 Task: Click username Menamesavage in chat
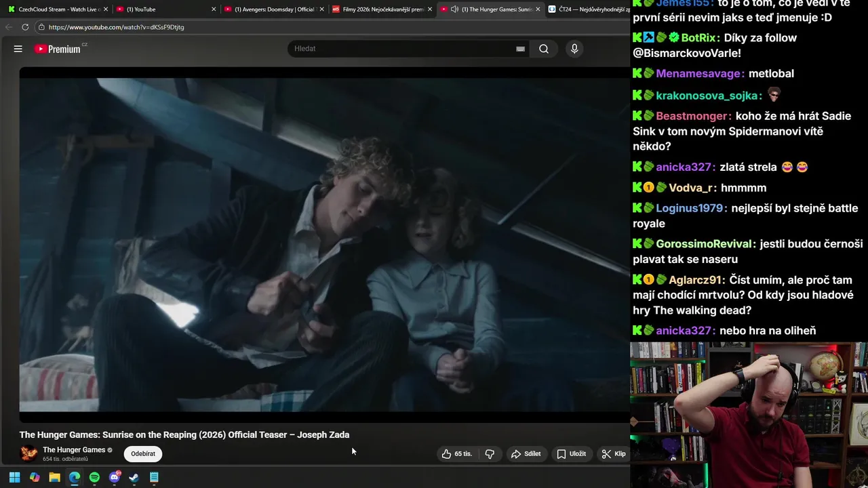pos(701,73)
